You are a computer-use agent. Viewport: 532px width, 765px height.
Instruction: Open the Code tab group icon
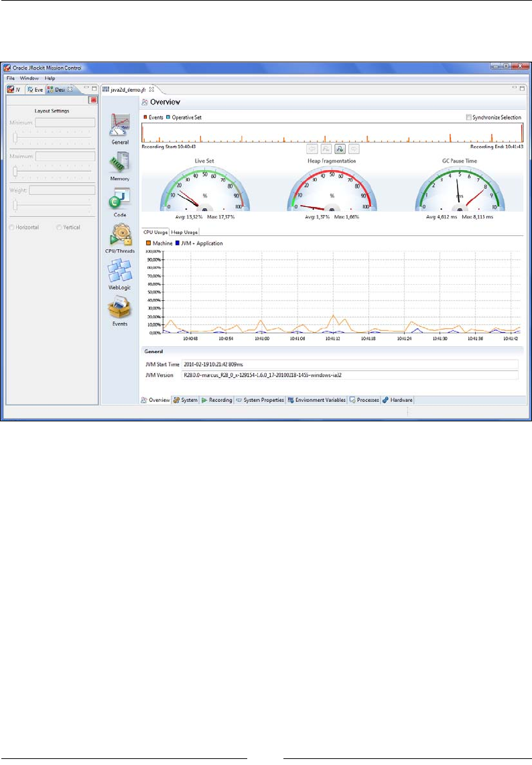(x=120, y=199)
